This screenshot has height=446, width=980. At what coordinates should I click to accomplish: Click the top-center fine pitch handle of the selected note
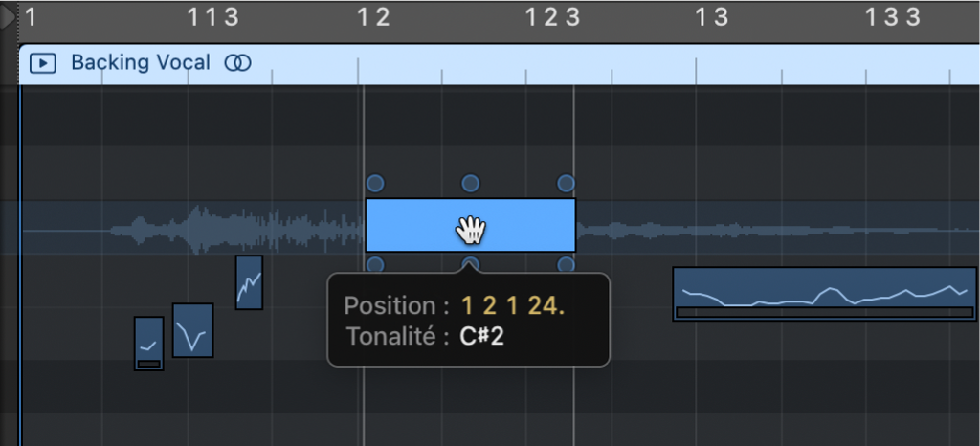(470, 183)
